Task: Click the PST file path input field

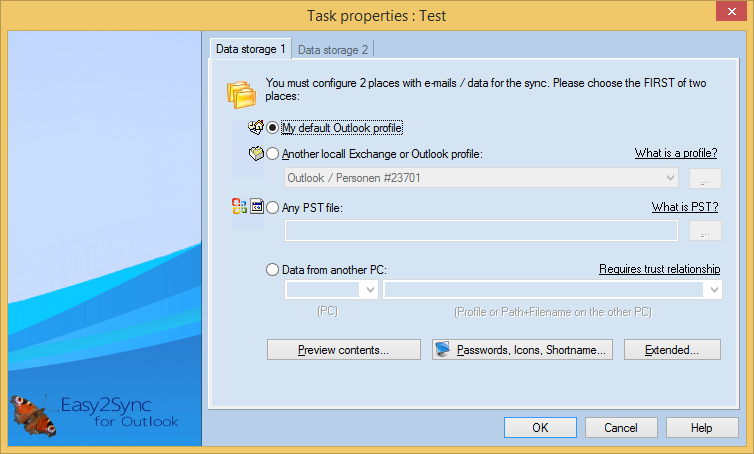Action: (x=481, y=230)
